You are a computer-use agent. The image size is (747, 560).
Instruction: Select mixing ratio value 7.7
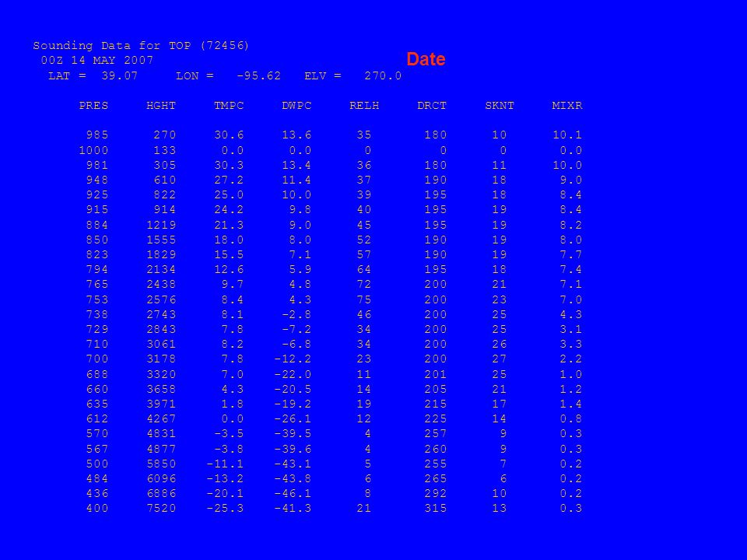point(570,254)
